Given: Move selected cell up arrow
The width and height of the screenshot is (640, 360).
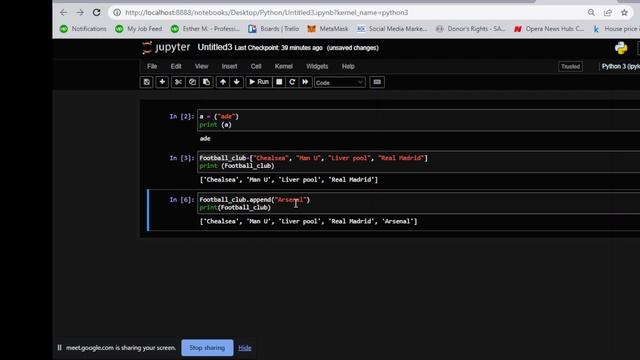Looking at the screenshot, I should (223, 82).
